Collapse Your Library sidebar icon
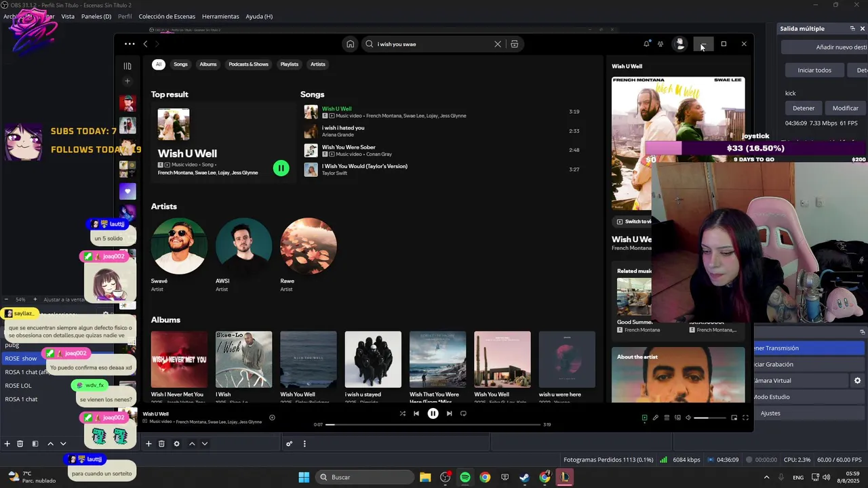 pos(127,66)
